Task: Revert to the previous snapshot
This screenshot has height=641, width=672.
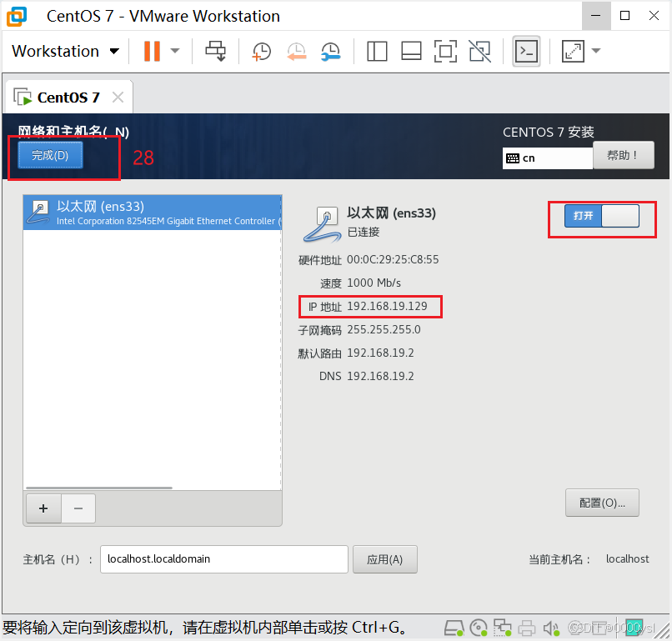Action: pyautogui.click(x=296, y=52)
